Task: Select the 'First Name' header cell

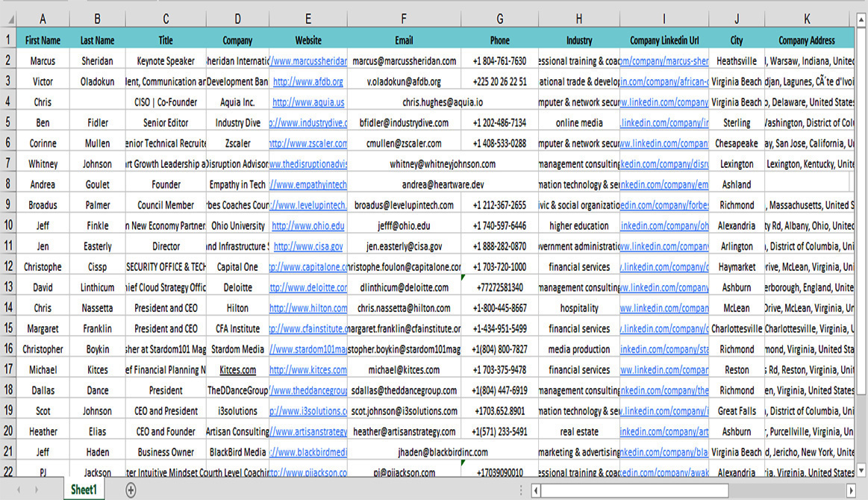Action: tap(43, 40)
